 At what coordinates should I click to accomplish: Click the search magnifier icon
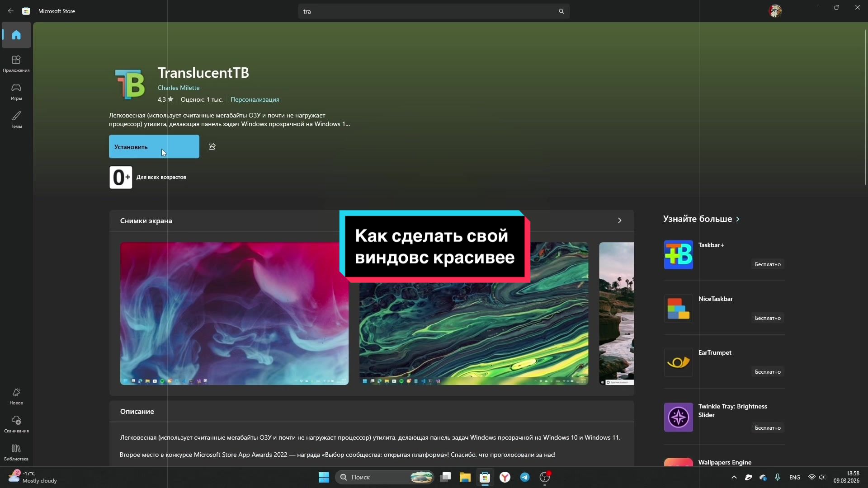click(561, 11)
